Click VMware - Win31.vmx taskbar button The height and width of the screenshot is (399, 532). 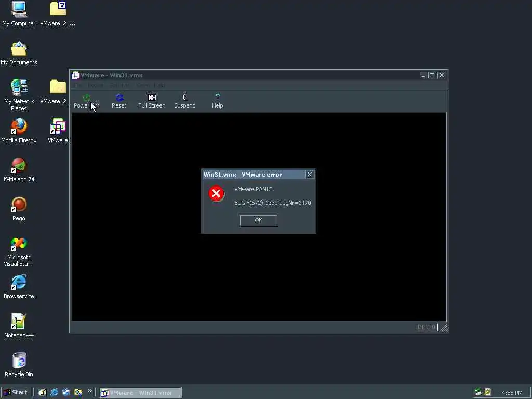coord(140,393)
